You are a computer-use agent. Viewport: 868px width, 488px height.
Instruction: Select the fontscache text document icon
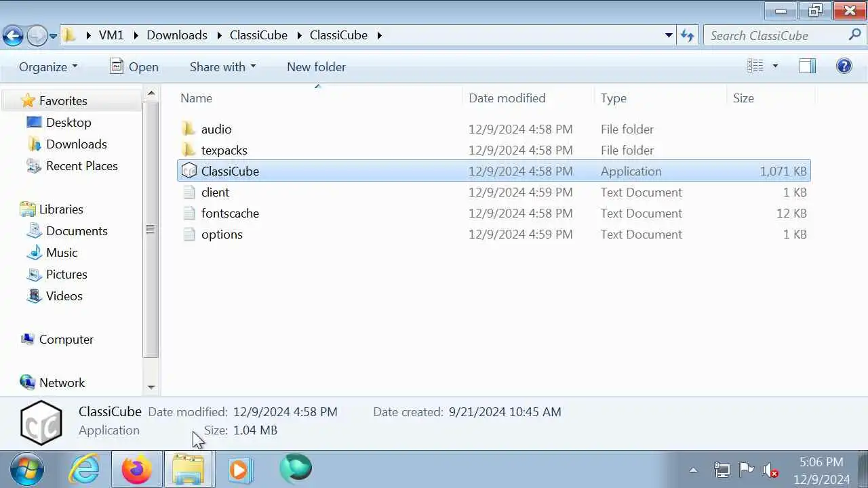click(x=189, y=213)
